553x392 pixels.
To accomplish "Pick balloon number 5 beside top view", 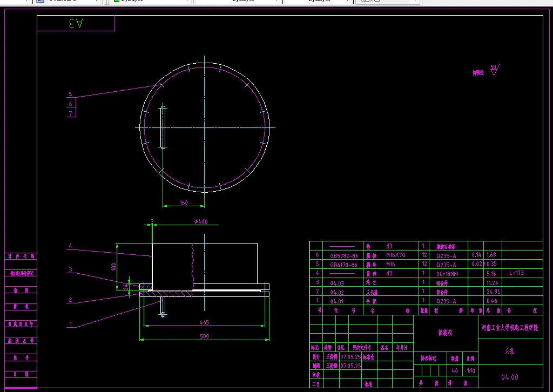I will click(x=70, y=94).
